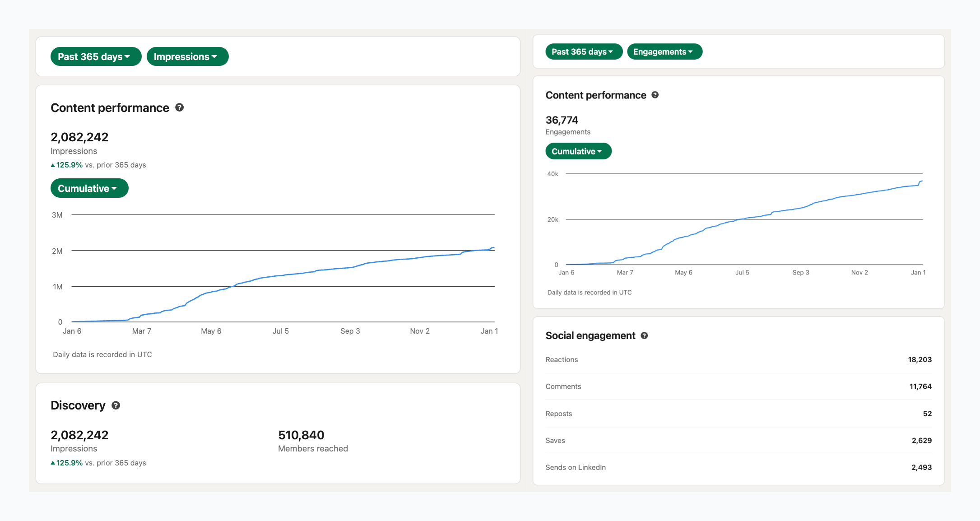Click help icon next to Discovery heading
The image size is (980, 521).
point(116,405)
